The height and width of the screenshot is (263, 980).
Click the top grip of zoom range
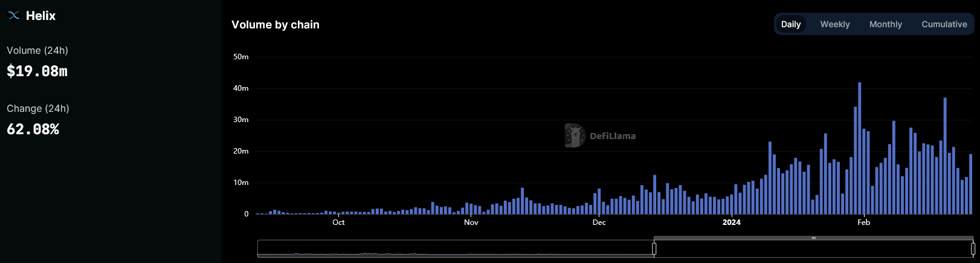click(x=813, y=238)
